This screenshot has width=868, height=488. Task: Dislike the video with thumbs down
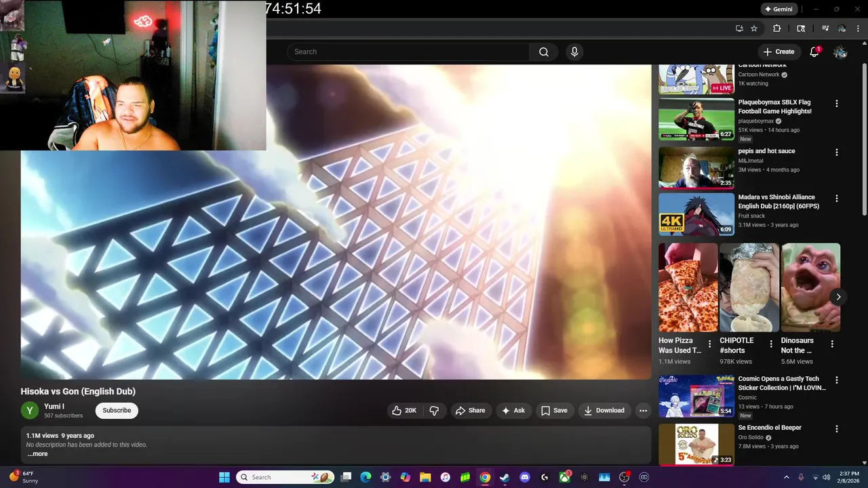click(x=434, y=410)
